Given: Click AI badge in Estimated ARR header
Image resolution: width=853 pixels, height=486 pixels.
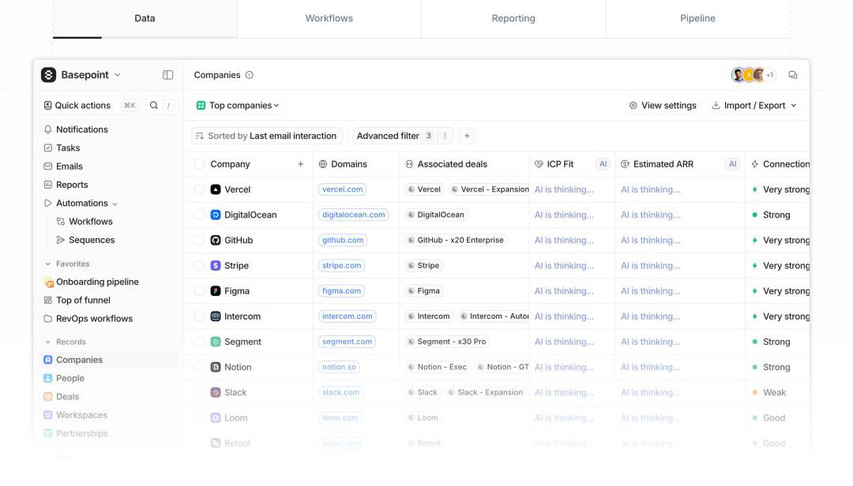Looking at the screenshot, I should coord(733,164).
